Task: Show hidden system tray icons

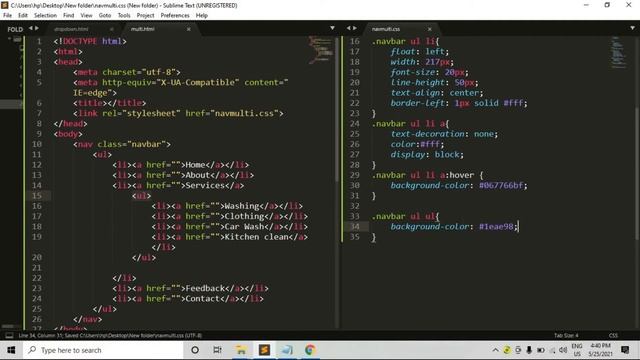Action: click(x=495, y=350)
